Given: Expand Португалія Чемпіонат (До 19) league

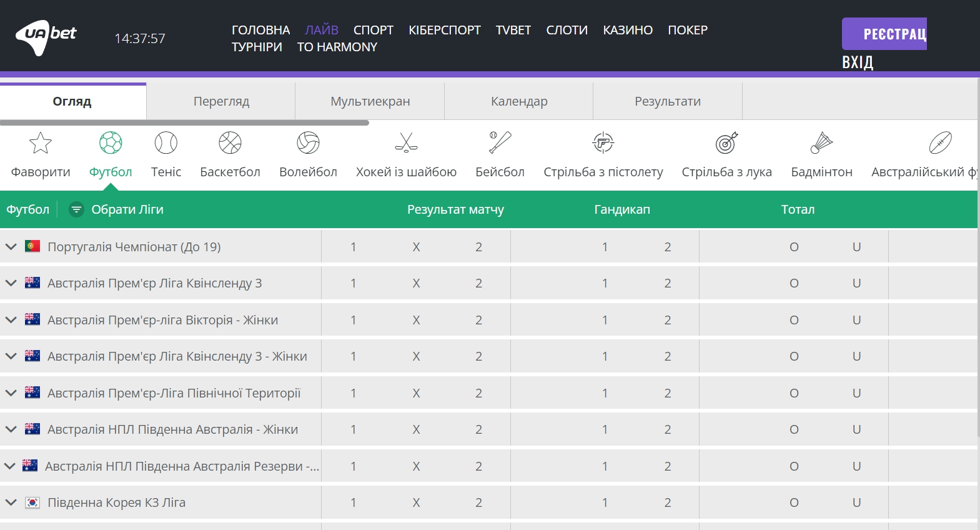Looking at the screenshot, I should coord(11,247).
